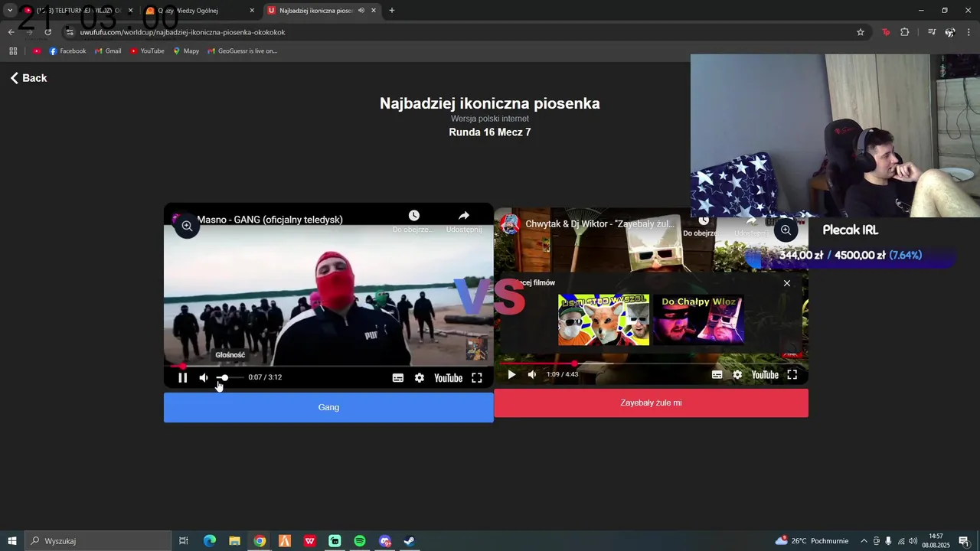Play the Chwytak & Dj Wiktor video
980x551 pixels.
511,374
